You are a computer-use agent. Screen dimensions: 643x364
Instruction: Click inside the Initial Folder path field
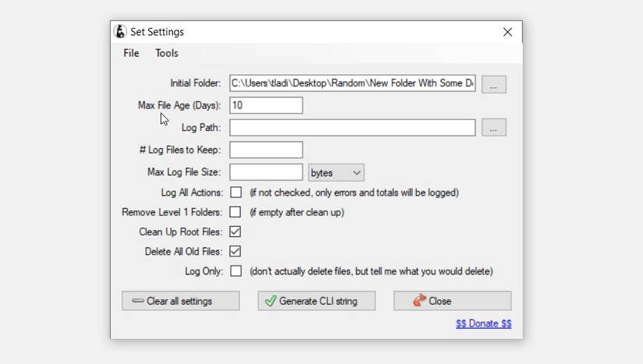[352, 83]
